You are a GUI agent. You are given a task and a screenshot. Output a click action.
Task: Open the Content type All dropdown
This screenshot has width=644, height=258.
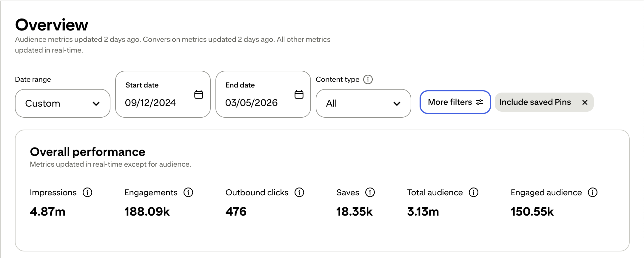363,103
